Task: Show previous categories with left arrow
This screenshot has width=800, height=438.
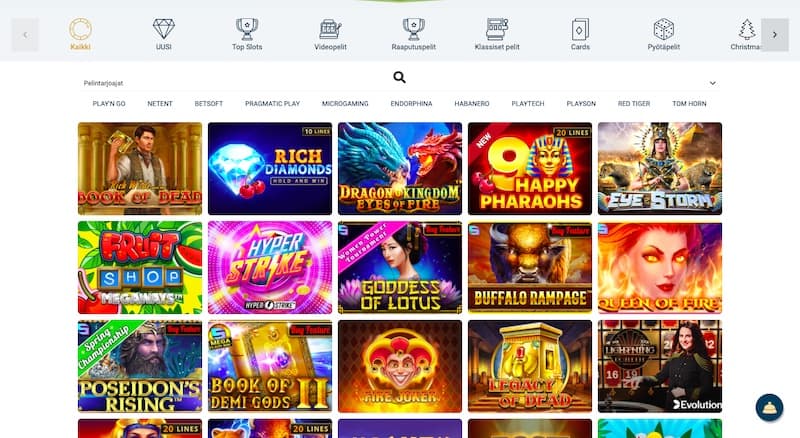Action: click(x=25, y=35)
